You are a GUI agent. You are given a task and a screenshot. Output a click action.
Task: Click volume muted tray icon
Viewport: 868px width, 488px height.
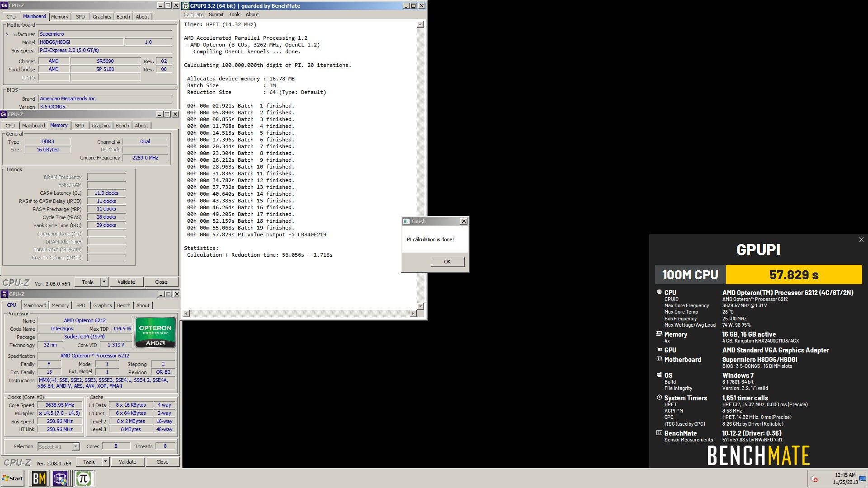(x=814, y=479)
